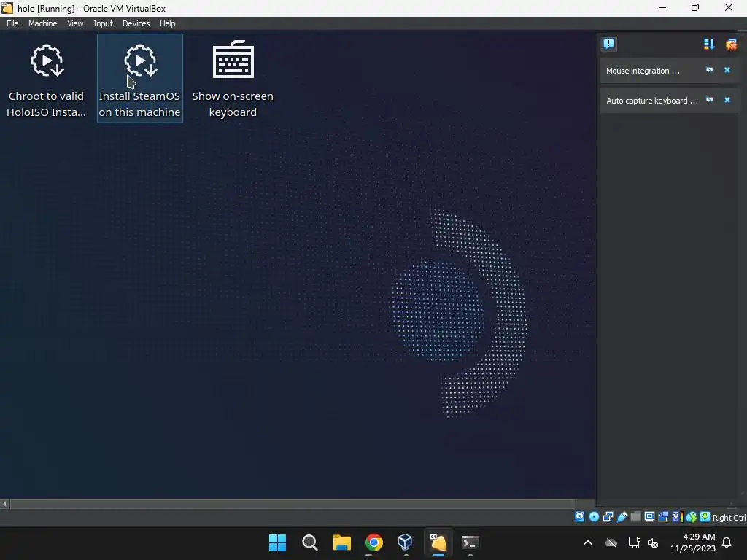Open the File menu
The width and height of the screenshot is (747, 560).
(12, 23)
